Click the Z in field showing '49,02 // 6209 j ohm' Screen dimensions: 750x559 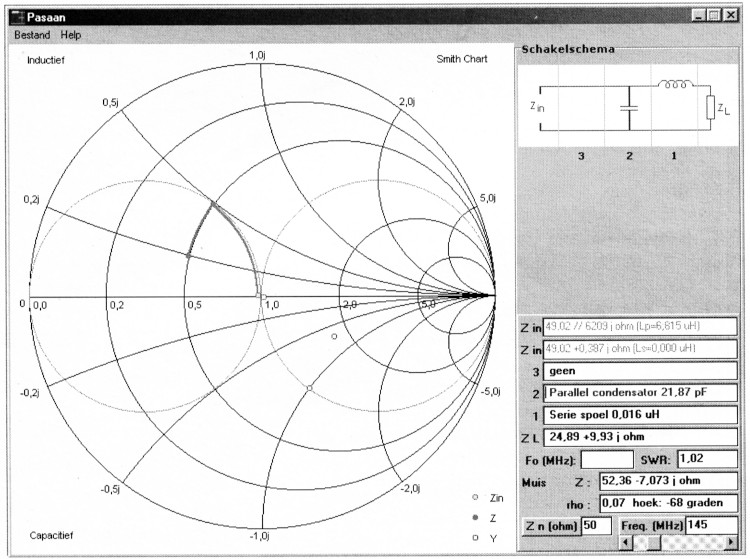[x=640, y=327]
